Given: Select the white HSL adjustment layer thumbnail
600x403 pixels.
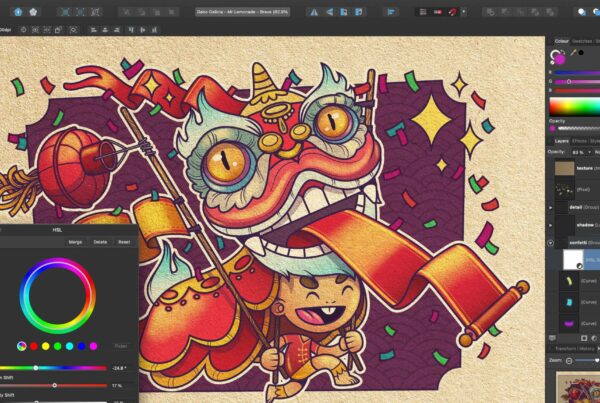Looking at the screenshot, I should coord(573,259).
